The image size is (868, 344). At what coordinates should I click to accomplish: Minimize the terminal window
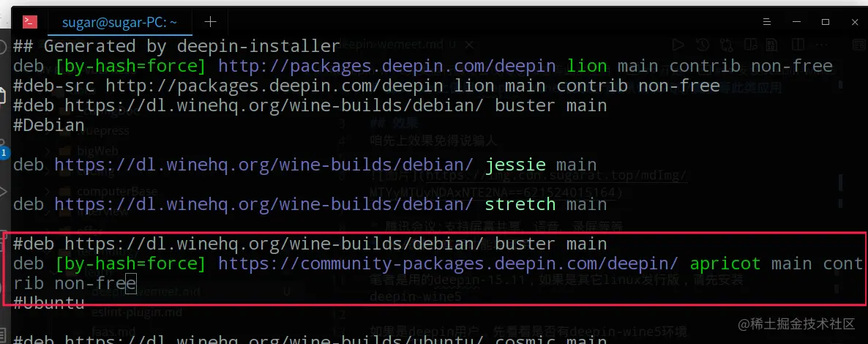coord(796,22)
